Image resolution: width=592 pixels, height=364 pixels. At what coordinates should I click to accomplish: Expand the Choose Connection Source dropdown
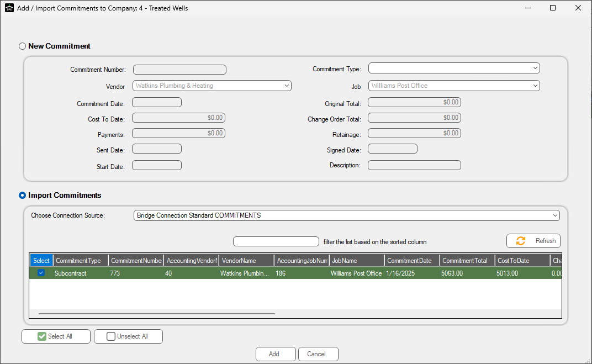pos(347,215)
